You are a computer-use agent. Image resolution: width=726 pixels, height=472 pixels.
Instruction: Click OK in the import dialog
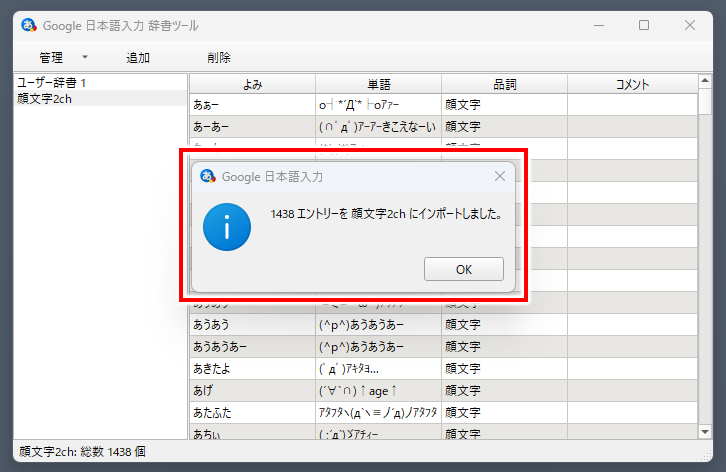[x=463, y=269]
